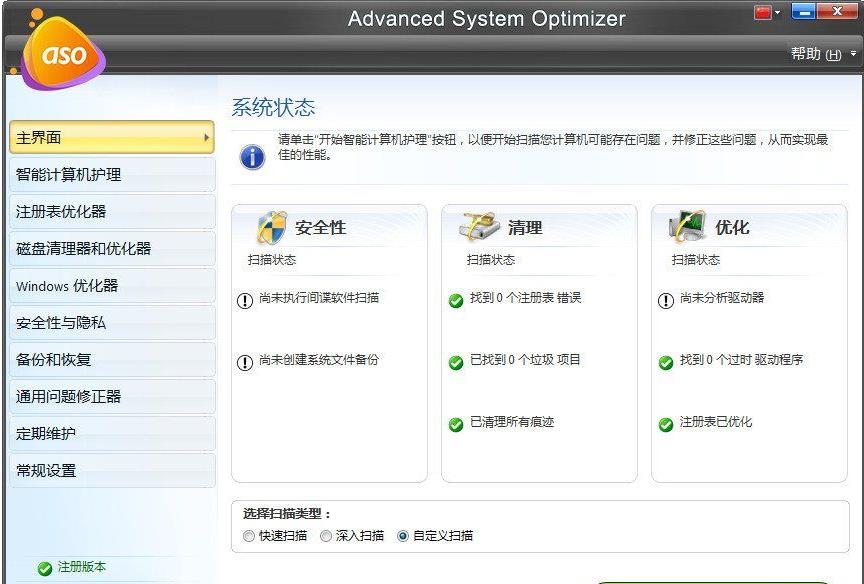Click the spyware scan warning icon
This screenshot has height=584, width=864.
(245, 301)
